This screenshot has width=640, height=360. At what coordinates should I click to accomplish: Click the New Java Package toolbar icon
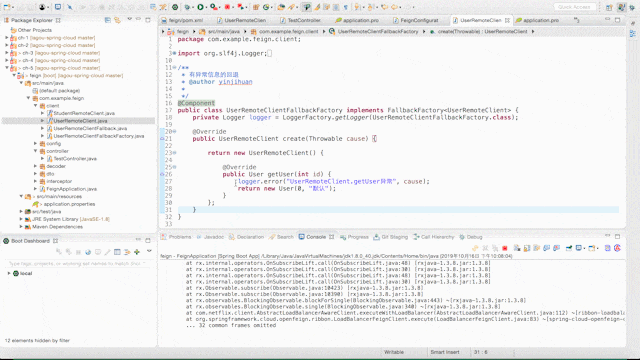point(256,7)
